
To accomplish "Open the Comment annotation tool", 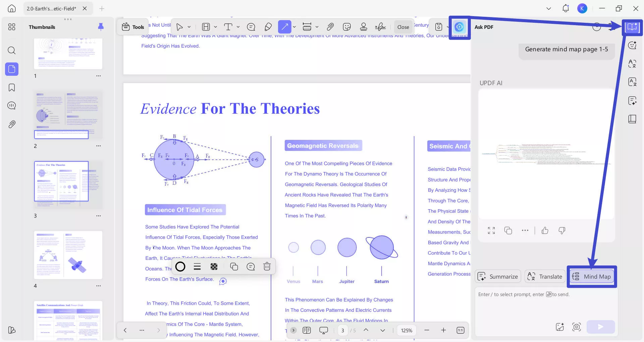I will pyautogui.click(x=251, y=27).
